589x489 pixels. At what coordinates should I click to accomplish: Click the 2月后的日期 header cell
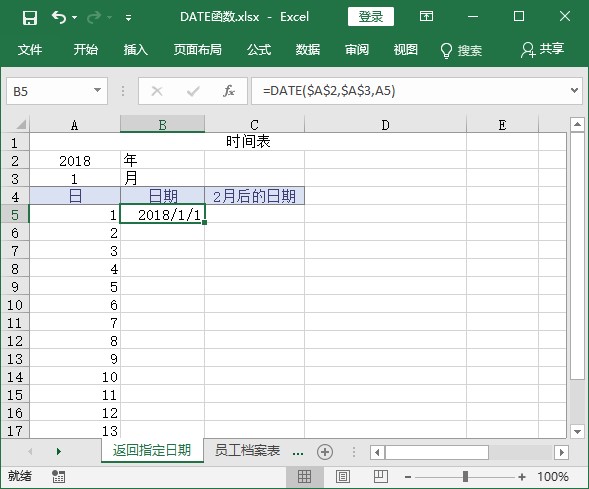[x=254, y=196]
